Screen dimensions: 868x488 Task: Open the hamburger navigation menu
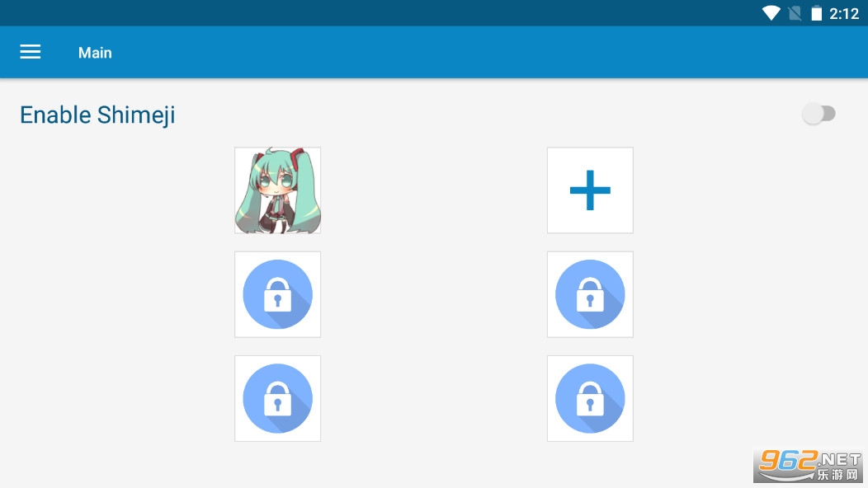(31, 52)
